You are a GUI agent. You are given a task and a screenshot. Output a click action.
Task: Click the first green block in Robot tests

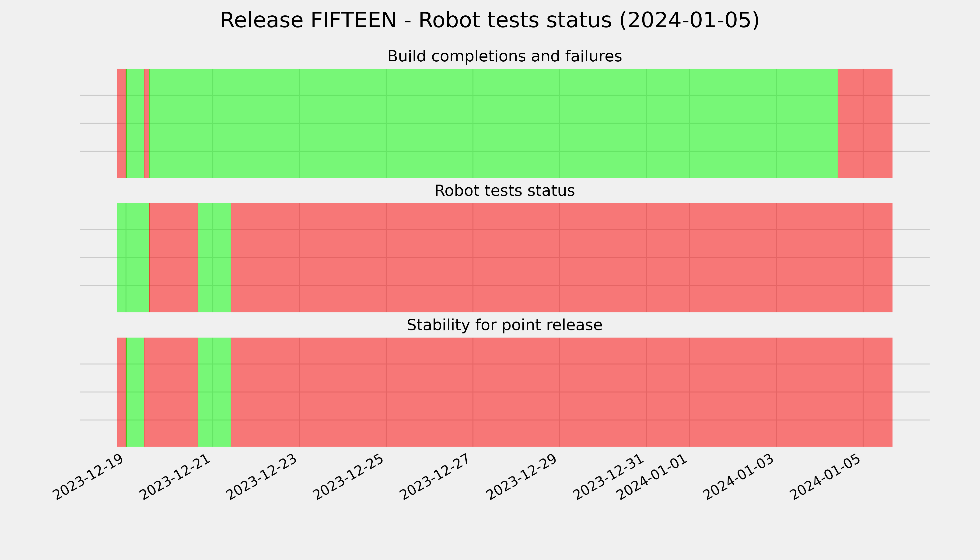click(133, 258)
